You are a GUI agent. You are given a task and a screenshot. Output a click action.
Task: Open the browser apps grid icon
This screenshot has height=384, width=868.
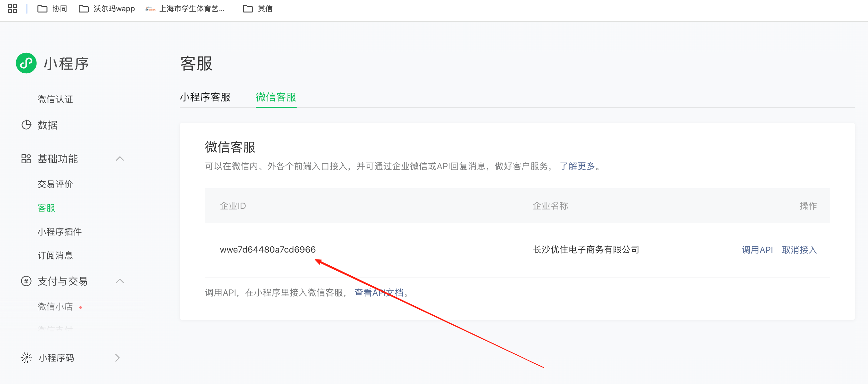(x=12, y=9)
